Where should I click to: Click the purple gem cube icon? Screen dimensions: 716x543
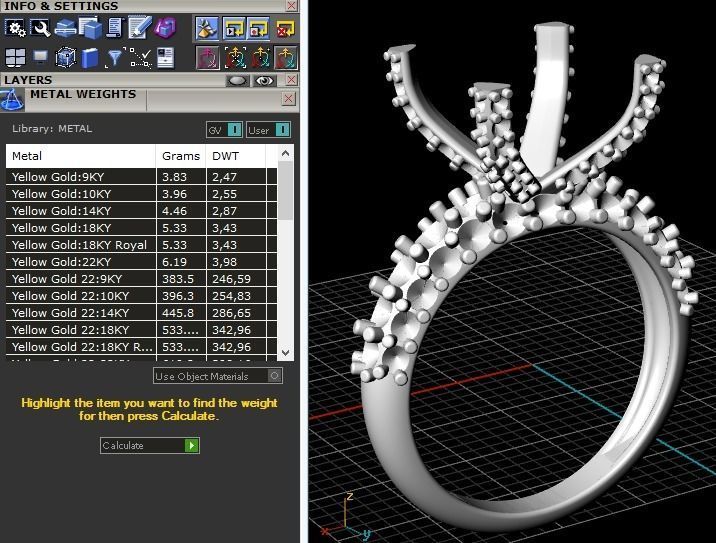point(165,28)
